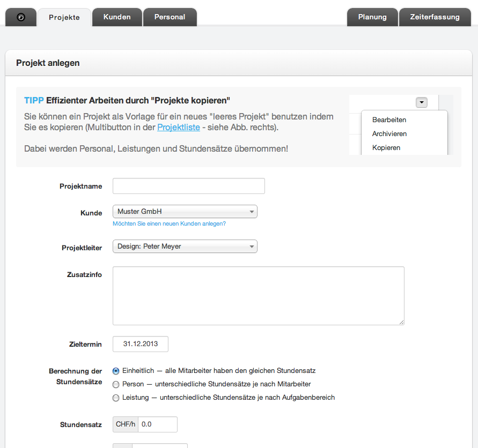
Task: Click the multibutton arrow in tip illustration
Action: [x=422, y=102]
